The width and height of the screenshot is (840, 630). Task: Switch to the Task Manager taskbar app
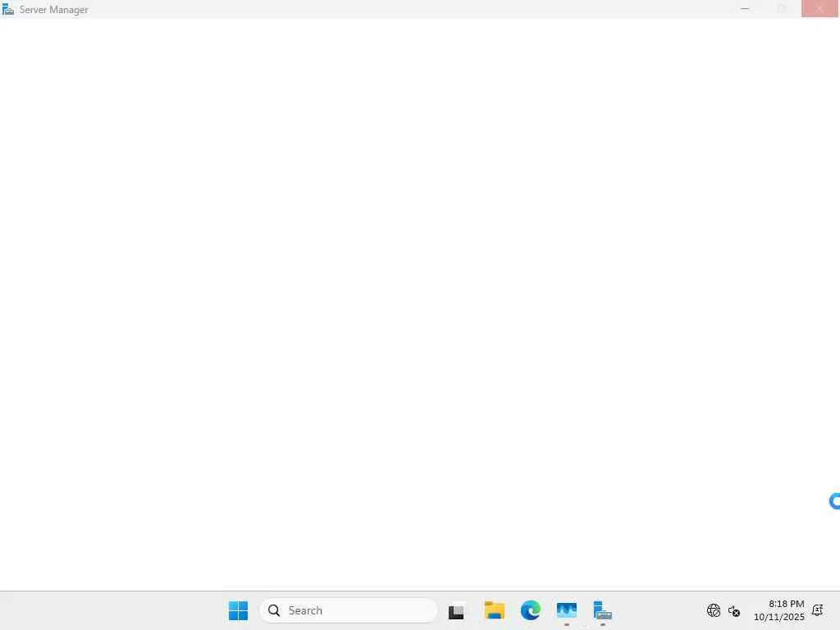(566, 610)
